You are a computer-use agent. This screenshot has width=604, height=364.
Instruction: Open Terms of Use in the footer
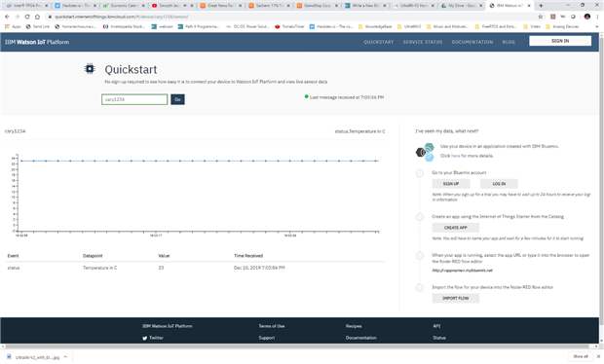click(272, 326)
